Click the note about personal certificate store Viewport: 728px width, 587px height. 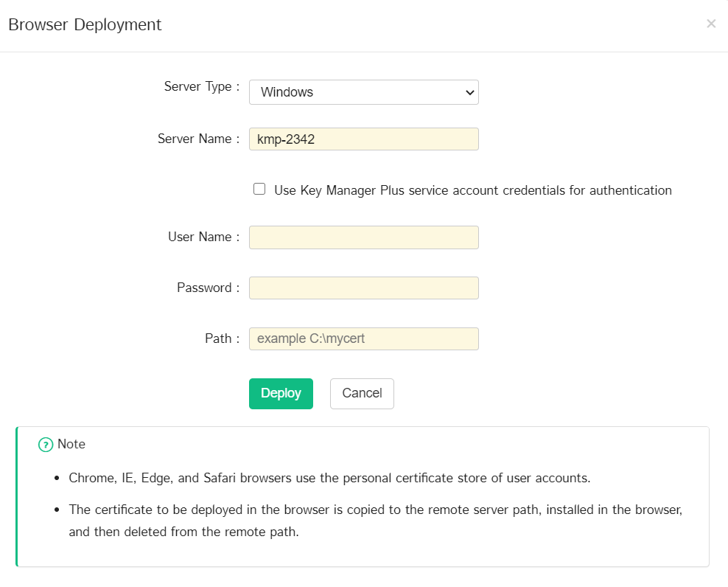329,478
